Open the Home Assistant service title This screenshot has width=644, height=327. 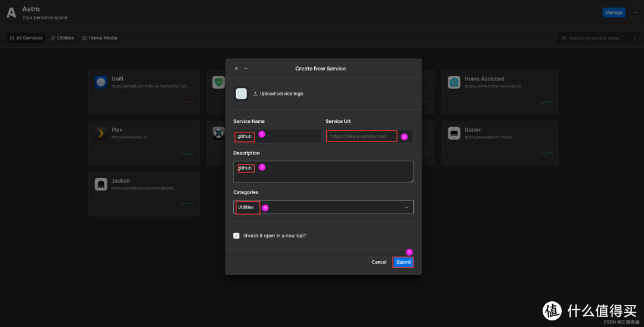point(485,78)
